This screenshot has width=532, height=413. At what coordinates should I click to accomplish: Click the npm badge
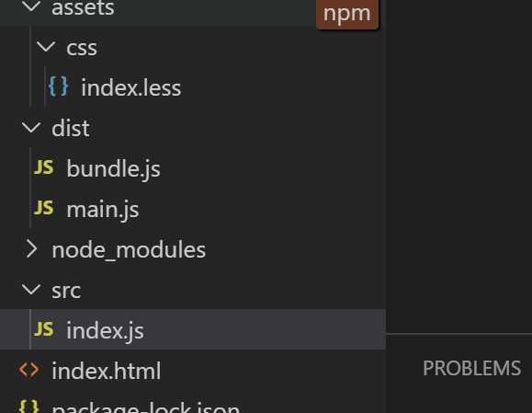pos(347,14)
